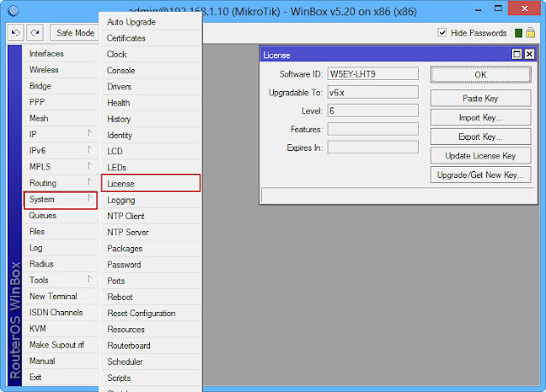Click the green status indicator icon
The height and width of the screenshot is (392, 546).
click(518, 33)
